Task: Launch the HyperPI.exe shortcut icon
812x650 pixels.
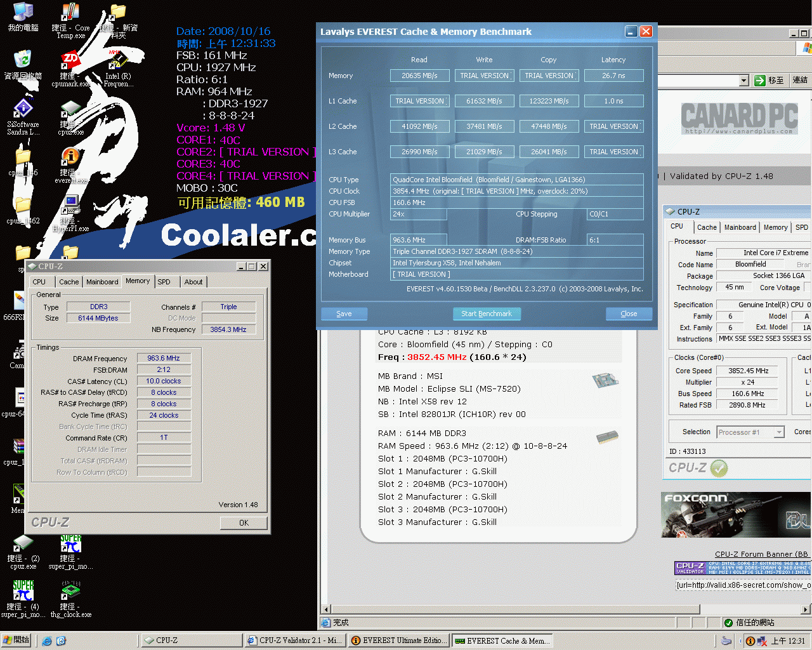Action: [70, 204]
